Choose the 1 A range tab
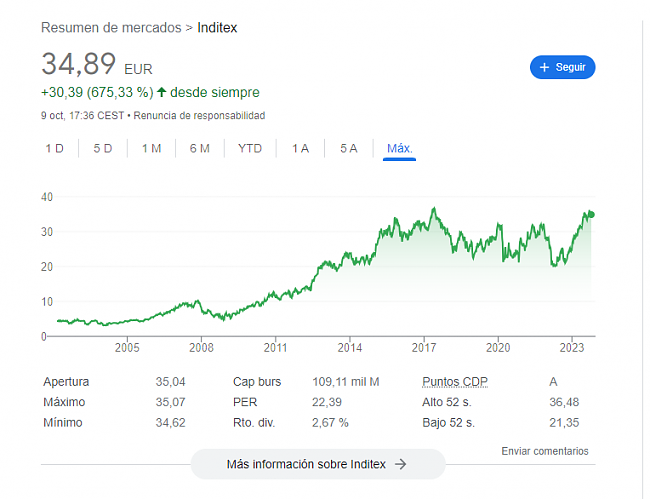Viewport: 650px width, 499px height. point(301,148)
